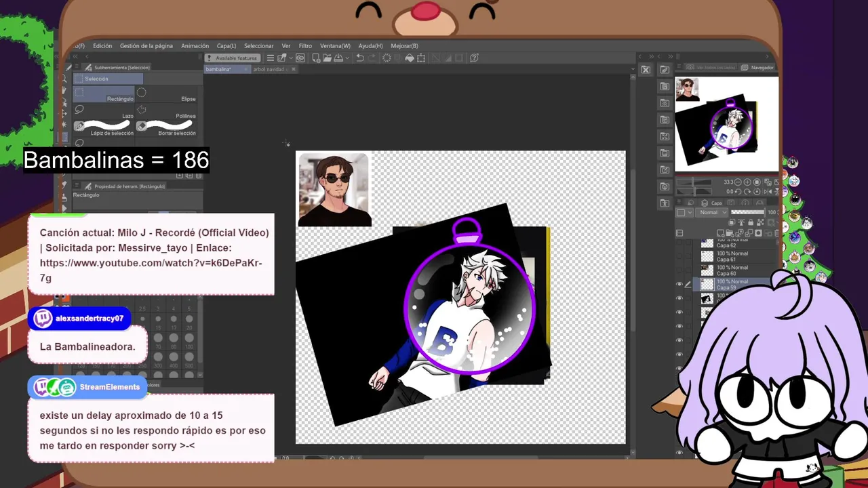Select the Lazo selection sub tool
Screen dimensions: 868x488
click(x=104, y=111)
